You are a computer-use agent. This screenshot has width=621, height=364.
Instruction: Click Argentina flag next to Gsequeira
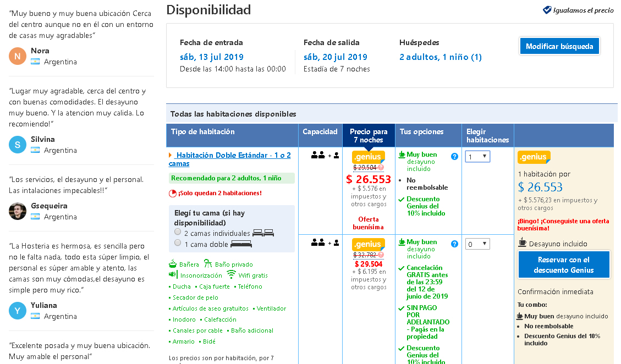click(35, 217)
